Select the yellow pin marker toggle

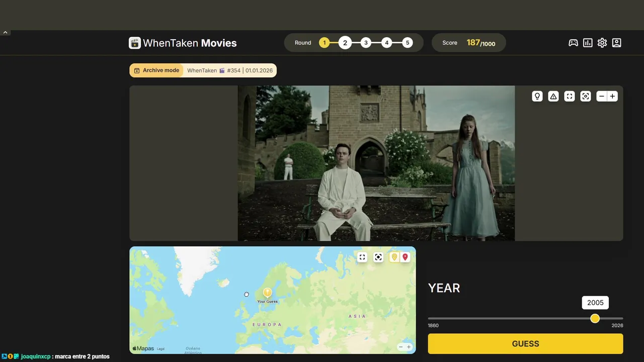[x=394, y=257]
